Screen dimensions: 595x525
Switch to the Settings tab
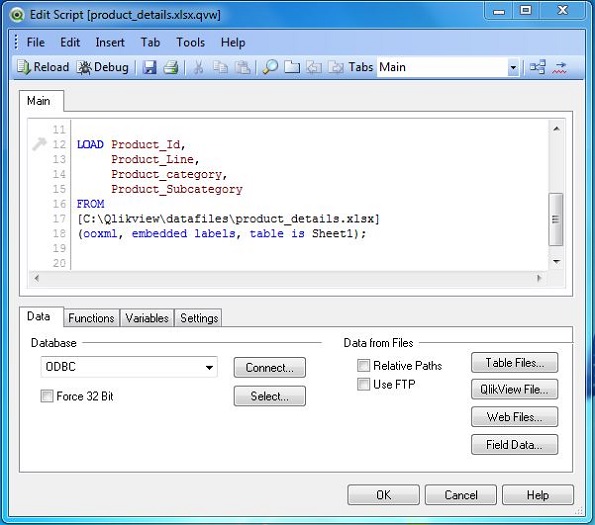[x=199, y=318]
